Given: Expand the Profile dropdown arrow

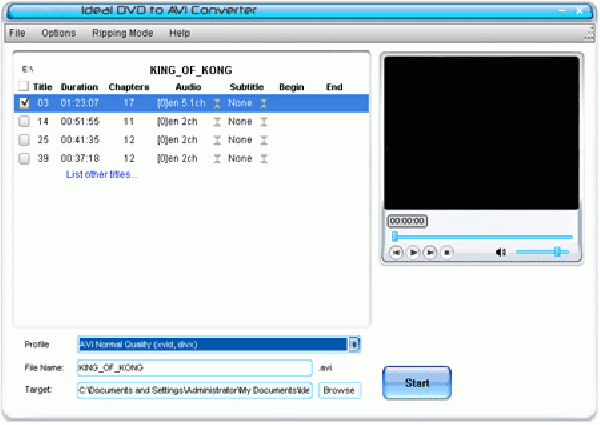Looking at the screenshot, I should click(x=354, y=344).
